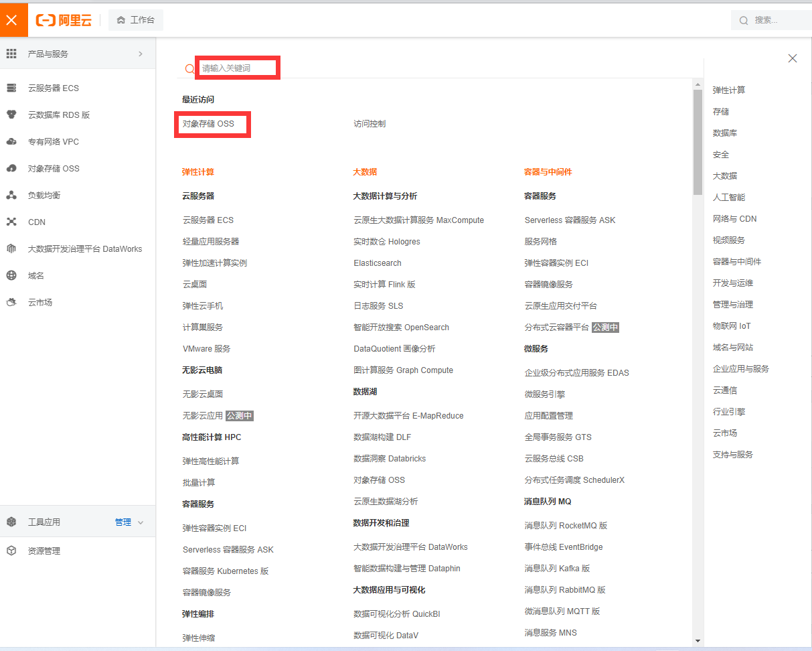The image size is (812, 651).
Task: Open 无影云桌面
Action: 203,394
